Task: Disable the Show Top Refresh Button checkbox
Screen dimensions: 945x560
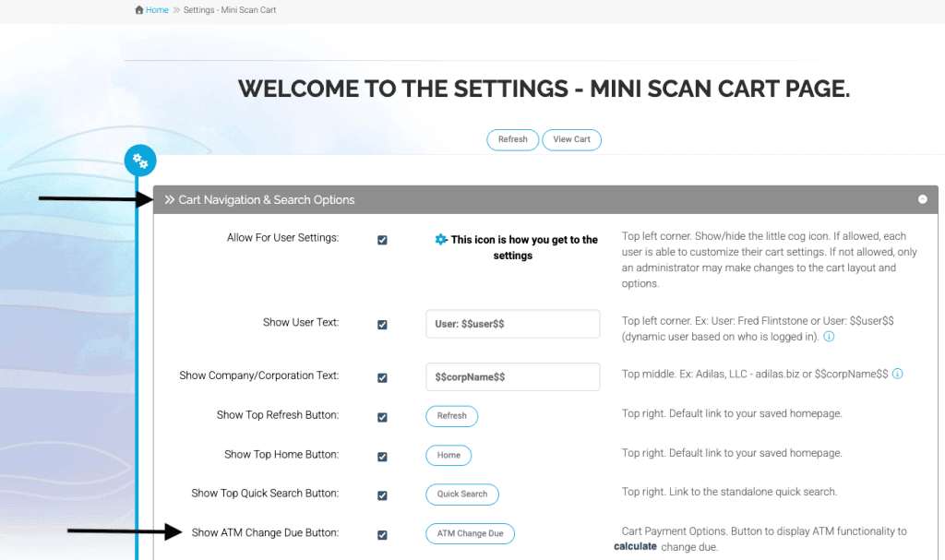Action: point(382,417)
